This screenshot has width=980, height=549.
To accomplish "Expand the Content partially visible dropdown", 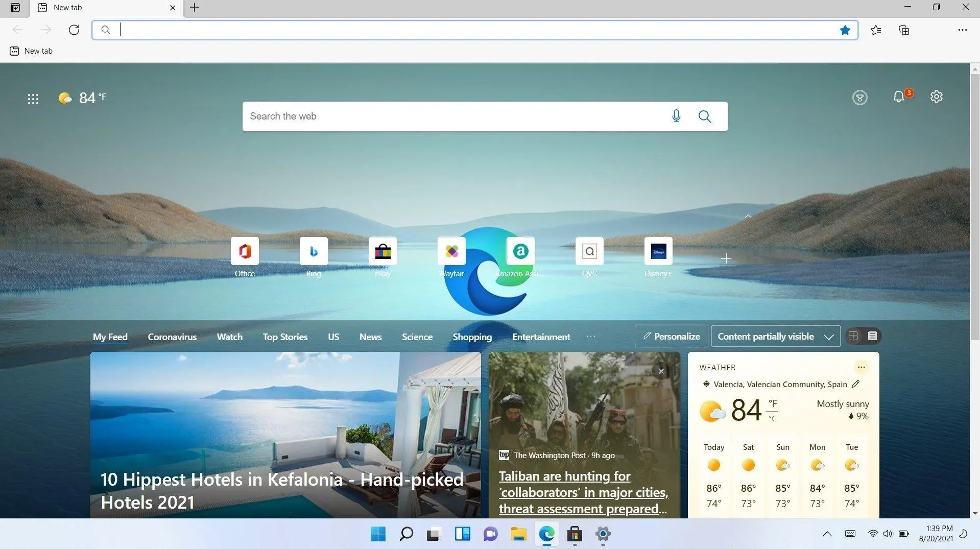I will pos(776,336).
